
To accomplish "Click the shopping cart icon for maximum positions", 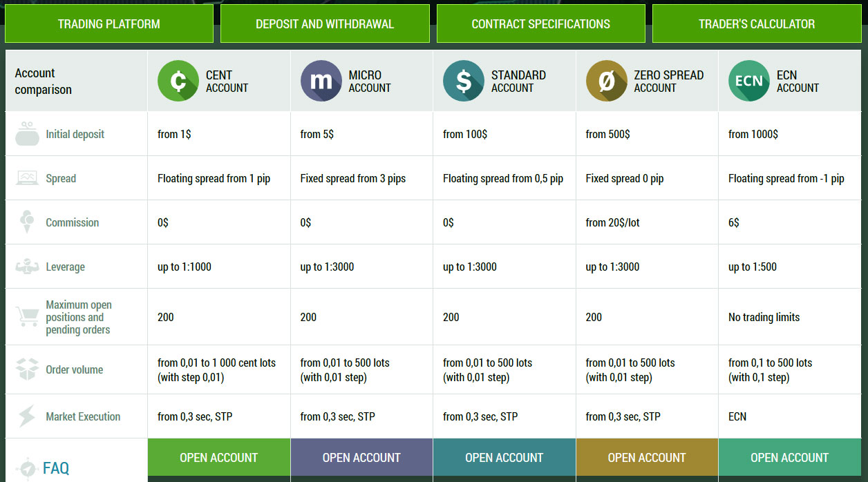I will (27, 317).
